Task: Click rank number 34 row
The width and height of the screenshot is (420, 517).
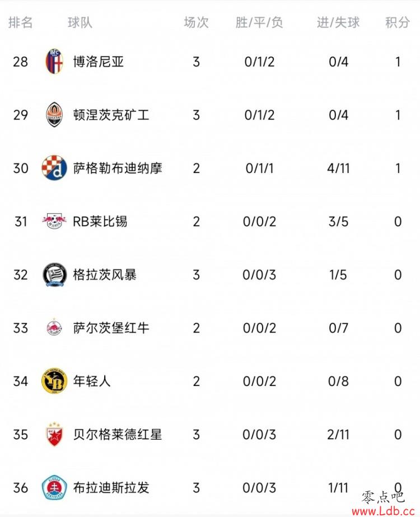Action: click(x=21, y=381)
